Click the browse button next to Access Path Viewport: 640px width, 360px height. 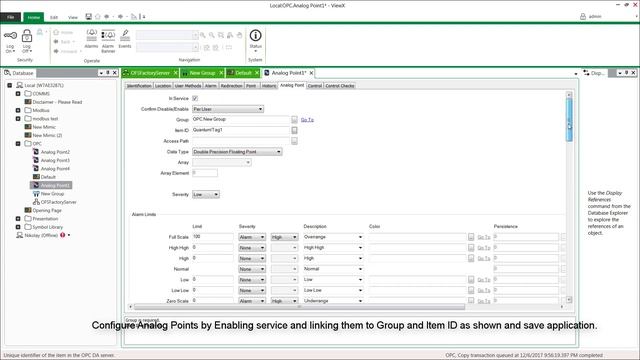(x=294, y=141)
